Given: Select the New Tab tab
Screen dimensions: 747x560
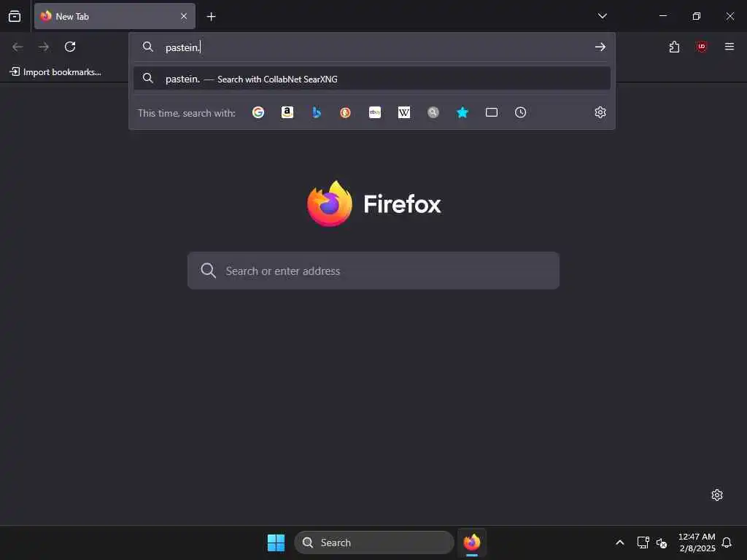Looking at the screenshot, I should [115, 16].
